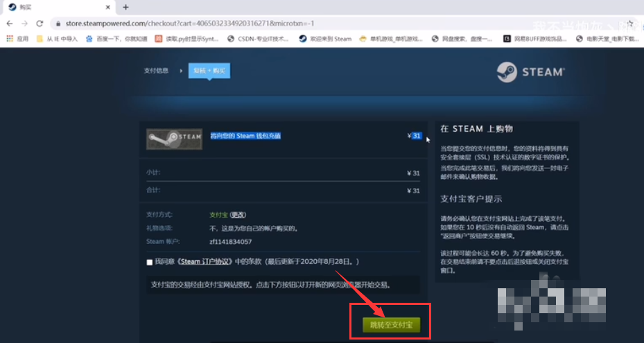The height and width of the screenshot is (343, 644).
Task: Open the 网易BUFF游戏饰品 bookmark
Action: 535,39
